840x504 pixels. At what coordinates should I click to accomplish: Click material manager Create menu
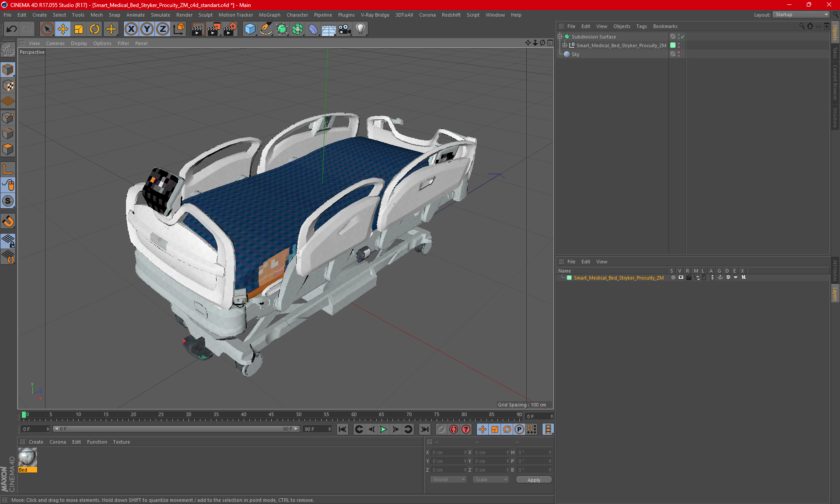[36, 442]
